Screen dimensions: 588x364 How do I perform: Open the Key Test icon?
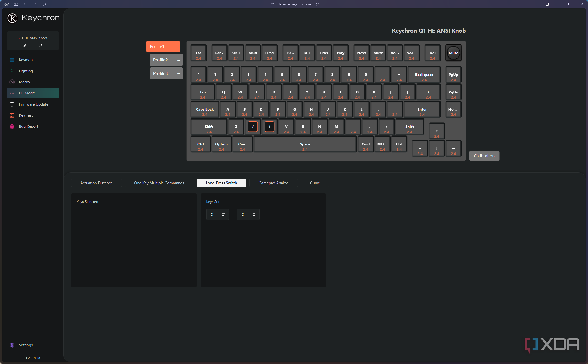coord(12,115)
